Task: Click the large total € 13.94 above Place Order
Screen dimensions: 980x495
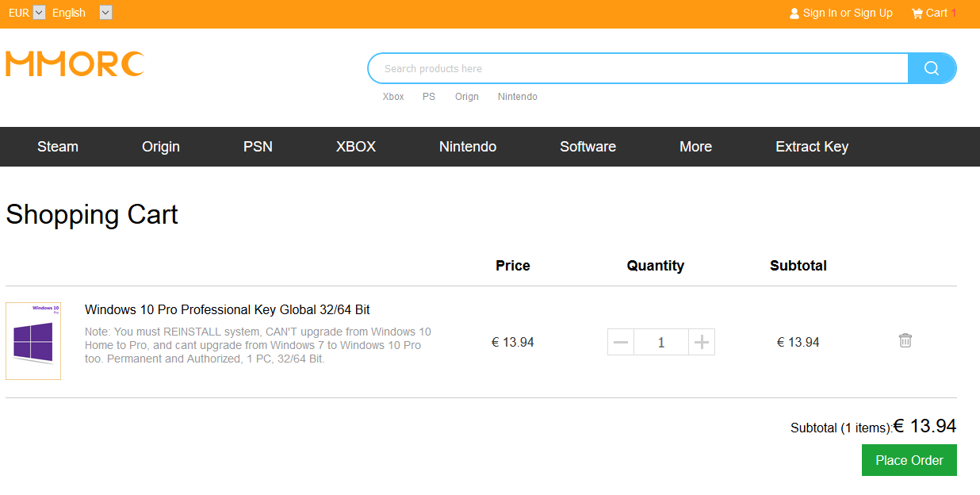Action: click(x=925, y=426)
